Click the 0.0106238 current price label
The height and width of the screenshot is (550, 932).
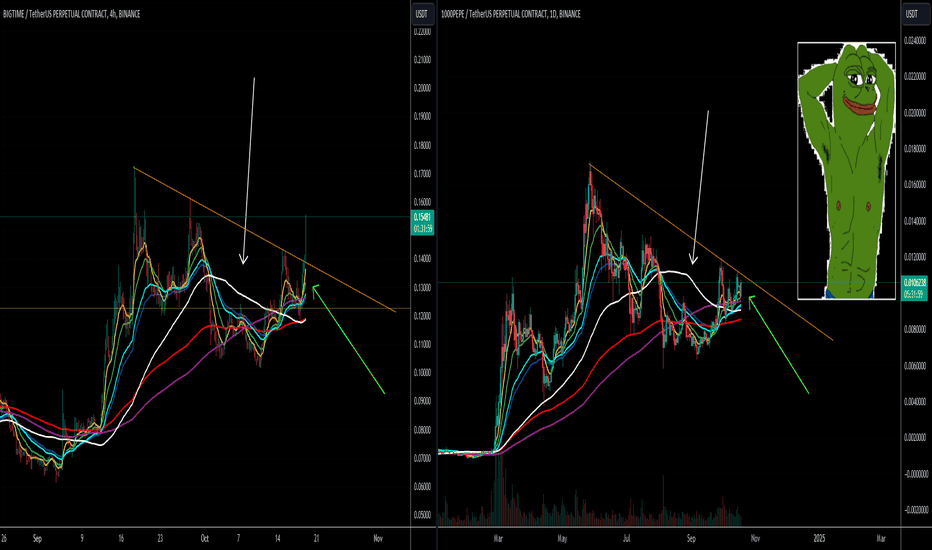pos(914,288)
